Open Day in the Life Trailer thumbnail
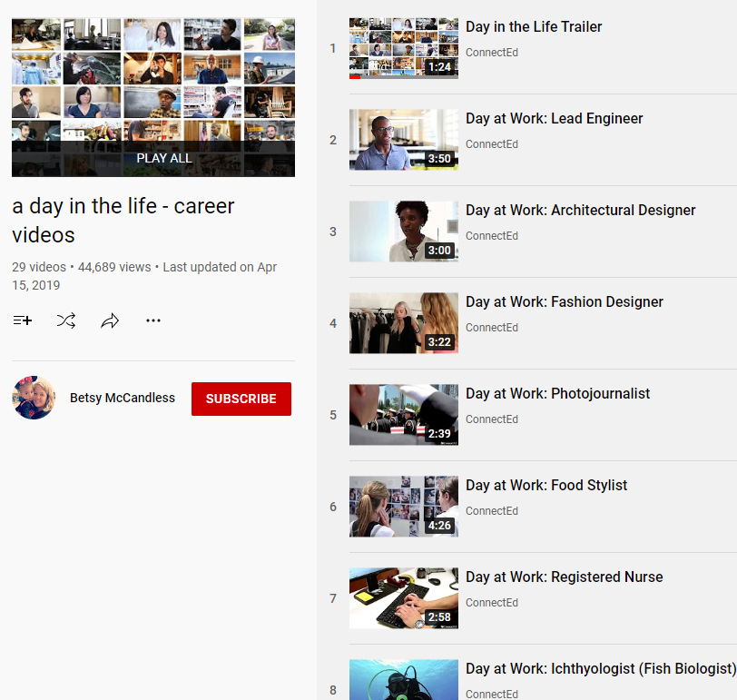Image resolution: width=737 pixels, height=700 pixels. tap(403, 48)
